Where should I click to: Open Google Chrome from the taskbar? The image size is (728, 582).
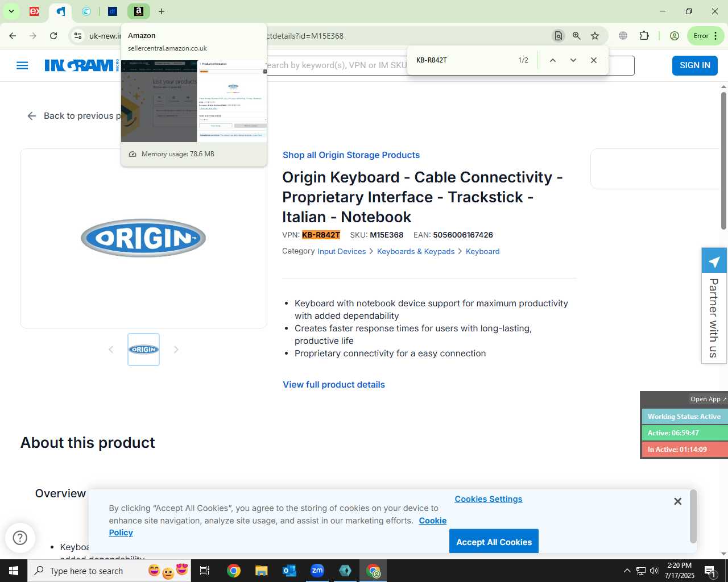coord(233,571)
